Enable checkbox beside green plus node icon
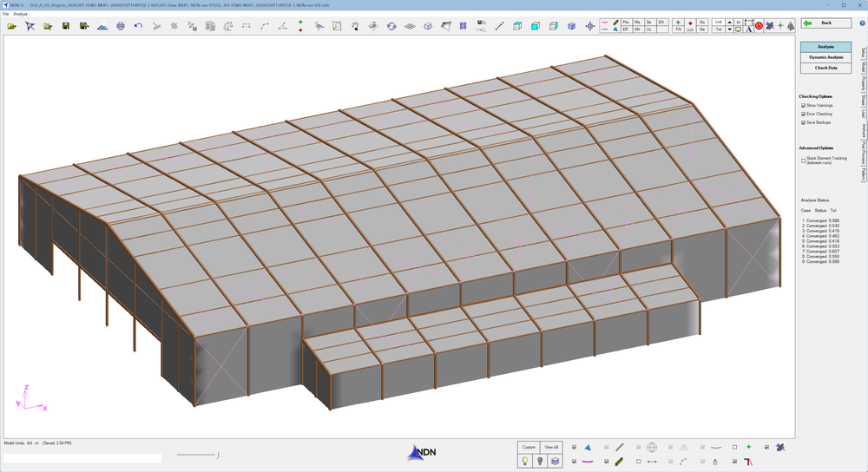This screenshot has height=472, width=868. [734, 447]
